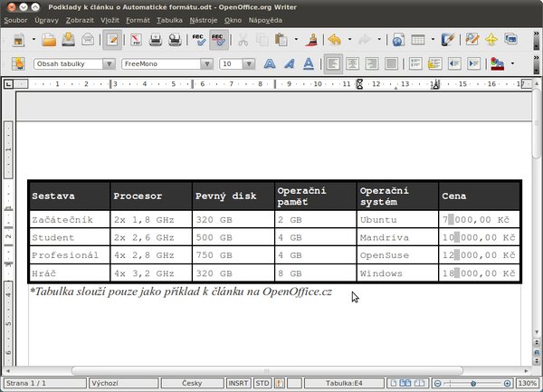Click the INSRT insert mode status button
The image size is (543, 392).
(x=238, y=383)
